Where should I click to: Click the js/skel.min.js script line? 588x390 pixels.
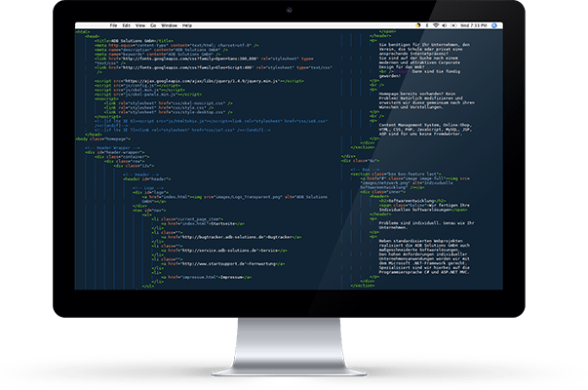pyautogui.click(x=139, y=90)
